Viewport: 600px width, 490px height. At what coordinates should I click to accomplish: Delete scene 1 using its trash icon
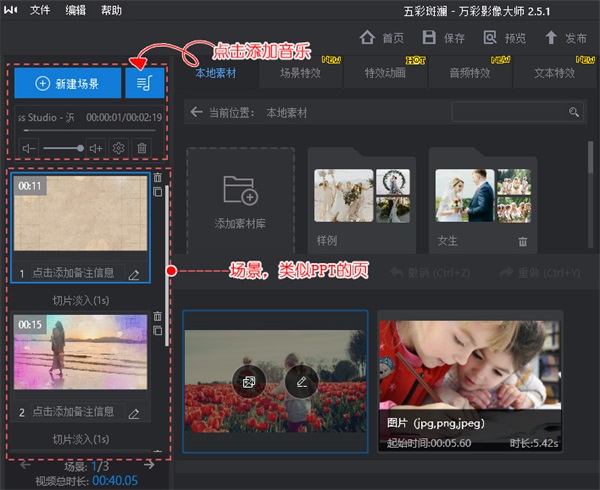(157, 177)
